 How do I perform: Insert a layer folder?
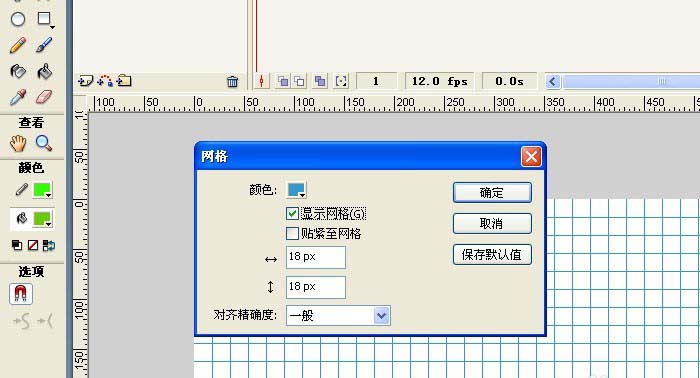124,81
